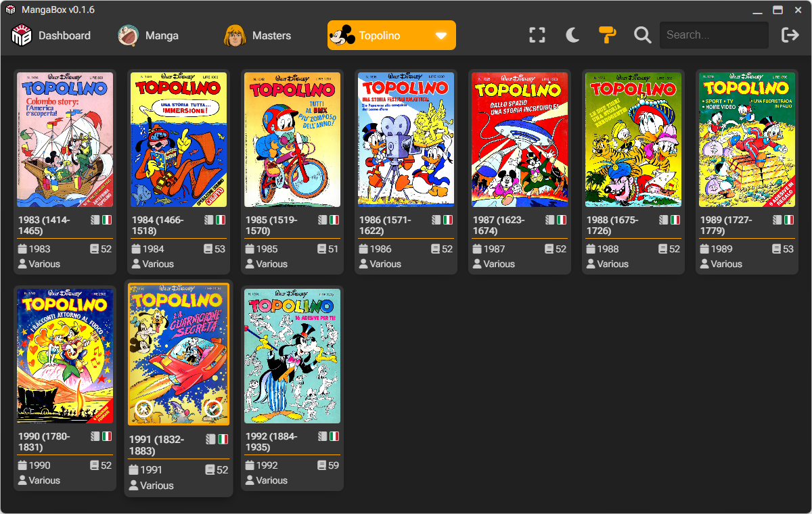Click the magnifying glass search icon
The image size is (812, 514).
pyautogui.click(x=642, y=35)
